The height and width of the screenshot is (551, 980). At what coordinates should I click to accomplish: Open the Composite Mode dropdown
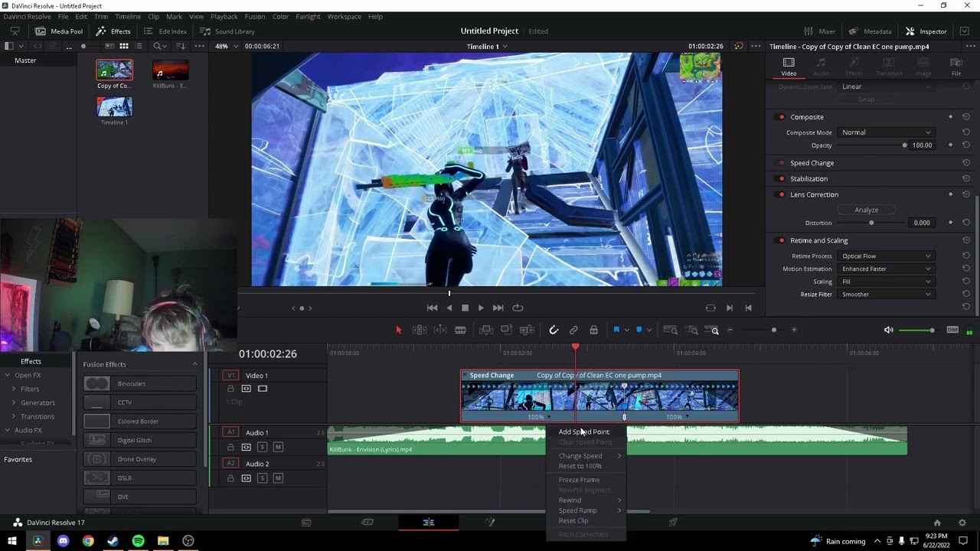[886, 132]
